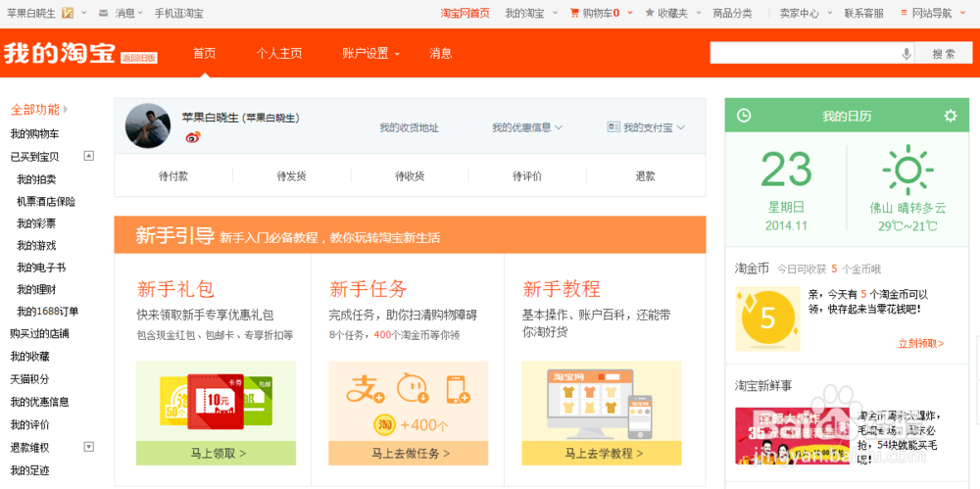Collapse the 已买到宝贝 section toggle
980x489 pixels.
point(89,156)
